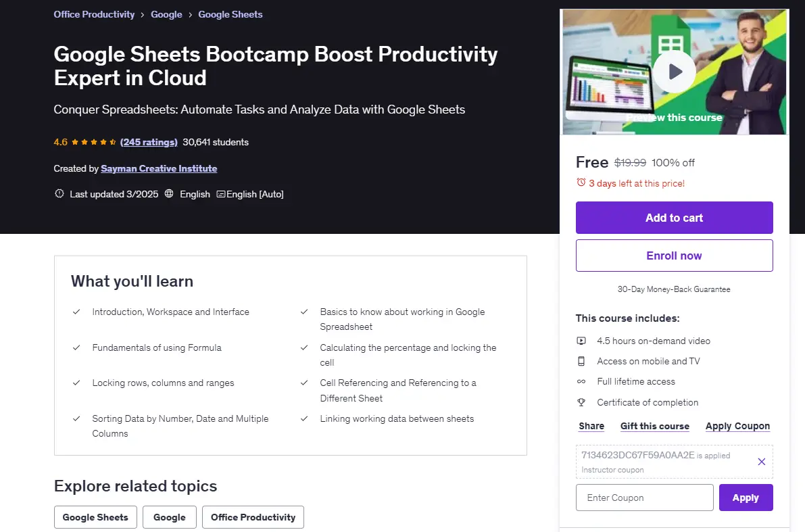The image size is (805, 532).
Task: Click the course preview thumbnail image
Action: (674, 72)
